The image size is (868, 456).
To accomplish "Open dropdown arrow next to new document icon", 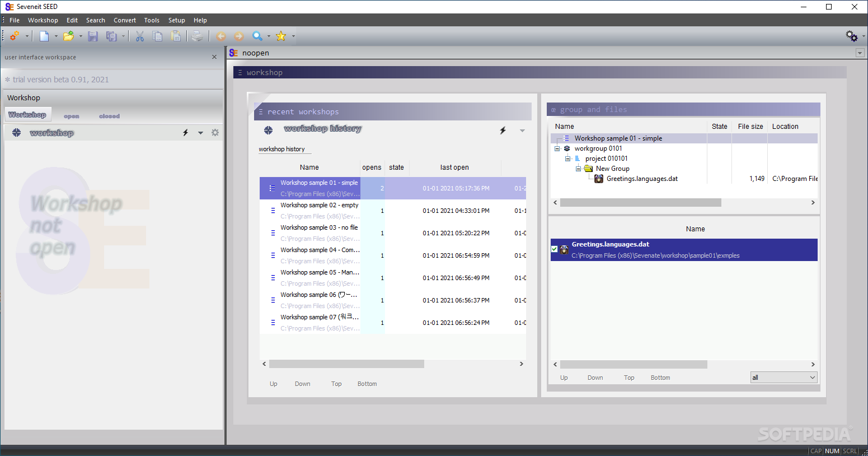I will [56, 36].
